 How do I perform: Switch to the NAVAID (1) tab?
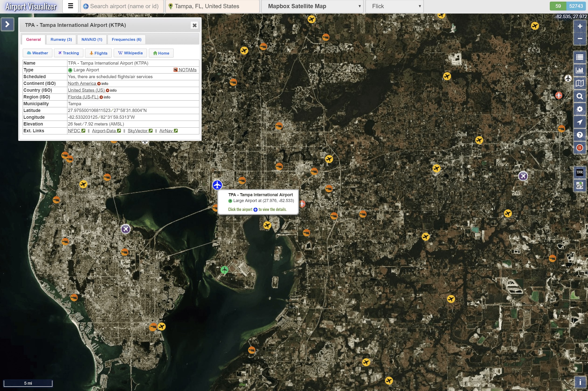click(92, 39)
